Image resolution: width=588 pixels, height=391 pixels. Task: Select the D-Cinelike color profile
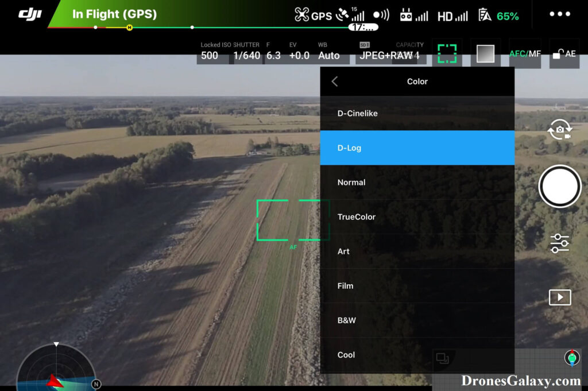point(417,113)
